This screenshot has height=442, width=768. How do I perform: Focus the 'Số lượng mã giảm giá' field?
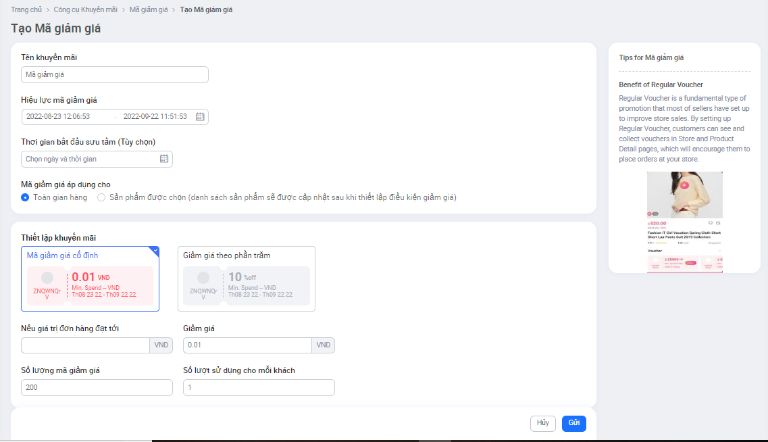point(96,387)
